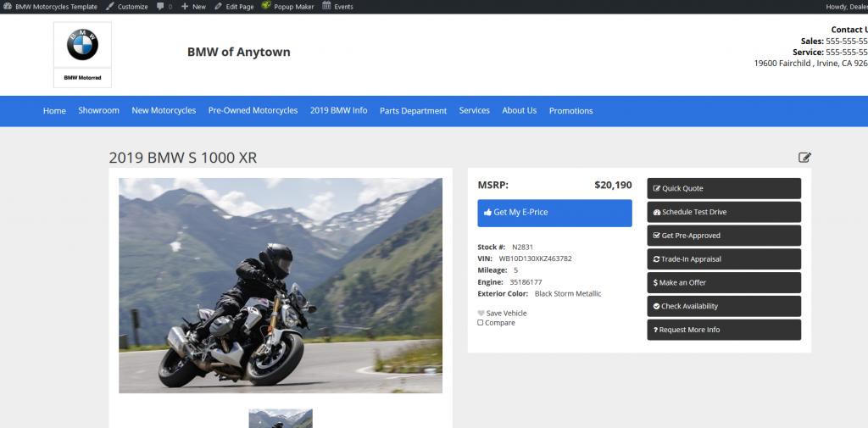Viewport: 868px width, 428px height.
Task: Open Home in the navigation bar
Action: pyautogui.click(x=54, y=111)
